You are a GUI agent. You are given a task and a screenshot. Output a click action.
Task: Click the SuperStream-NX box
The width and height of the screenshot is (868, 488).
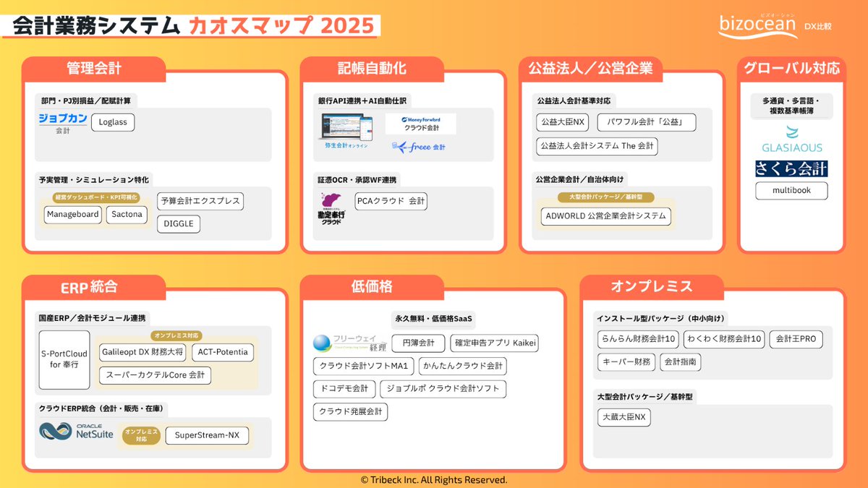tap(207, 436)
